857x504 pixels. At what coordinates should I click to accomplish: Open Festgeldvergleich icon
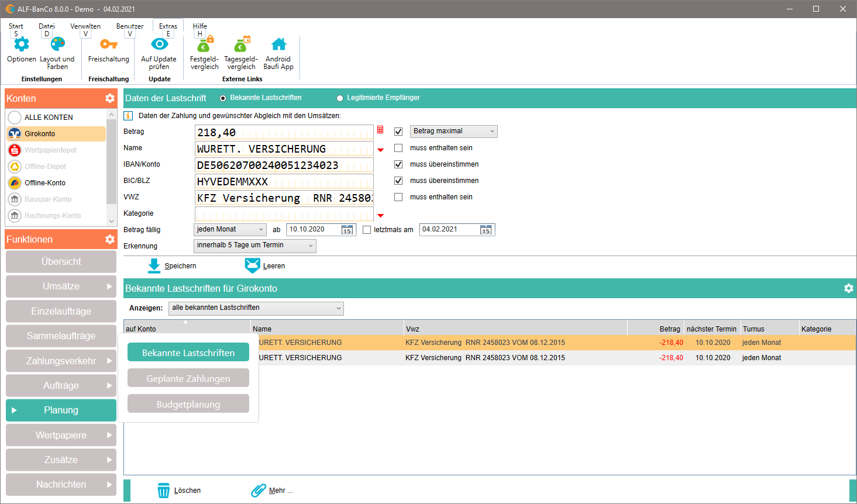tap(205, 44)
